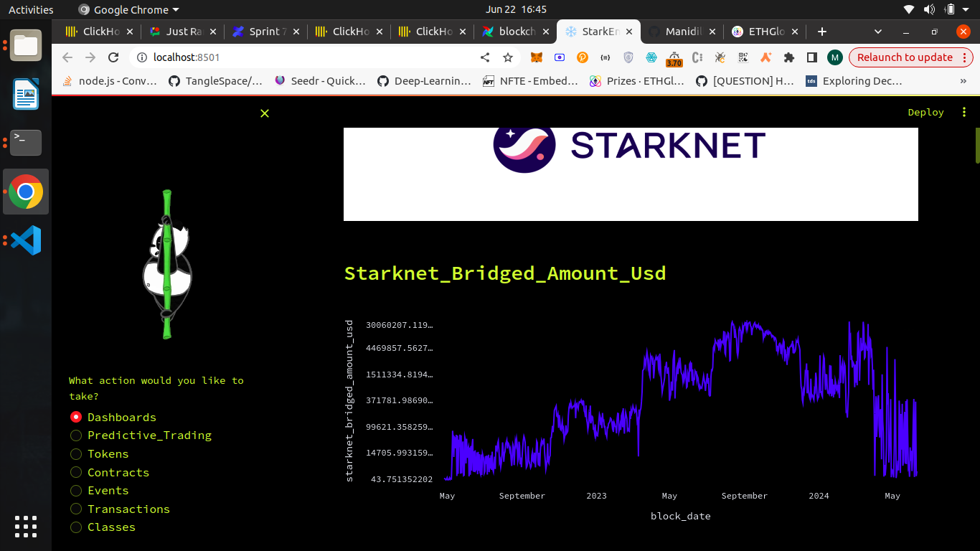Show more bookmarks with the double chevron
Screen dimensions: 980x551
[x=963, y=81]
